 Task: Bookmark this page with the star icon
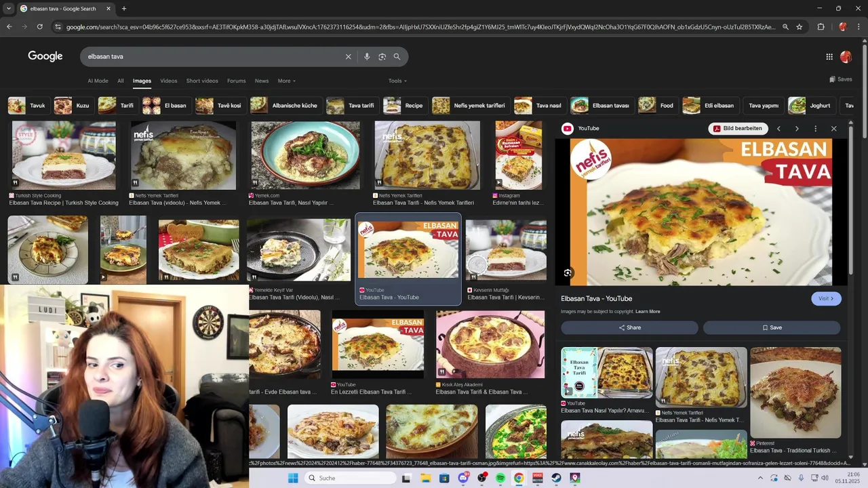(x=800, y=27)
